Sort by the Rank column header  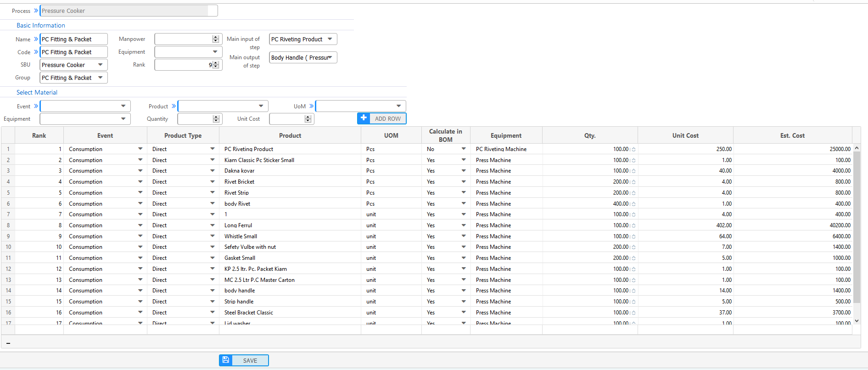click(39, 135)
